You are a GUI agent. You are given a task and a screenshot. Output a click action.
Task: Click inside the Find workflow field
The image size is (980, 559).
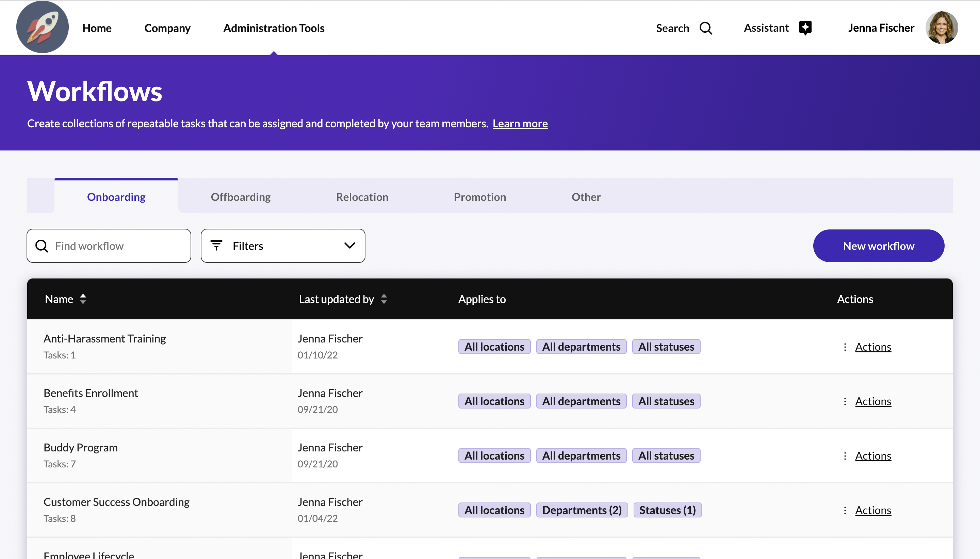pos(109,245)
